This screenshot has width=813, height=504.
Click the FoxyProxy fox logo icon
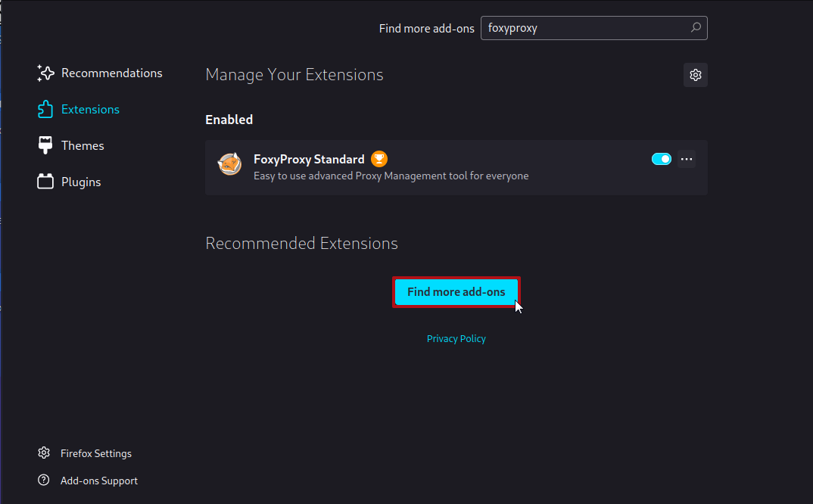tap(229, 164)
